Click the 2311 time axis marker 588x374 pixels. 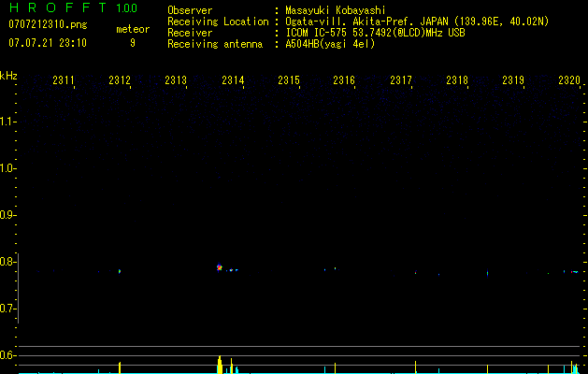point(64,79)
